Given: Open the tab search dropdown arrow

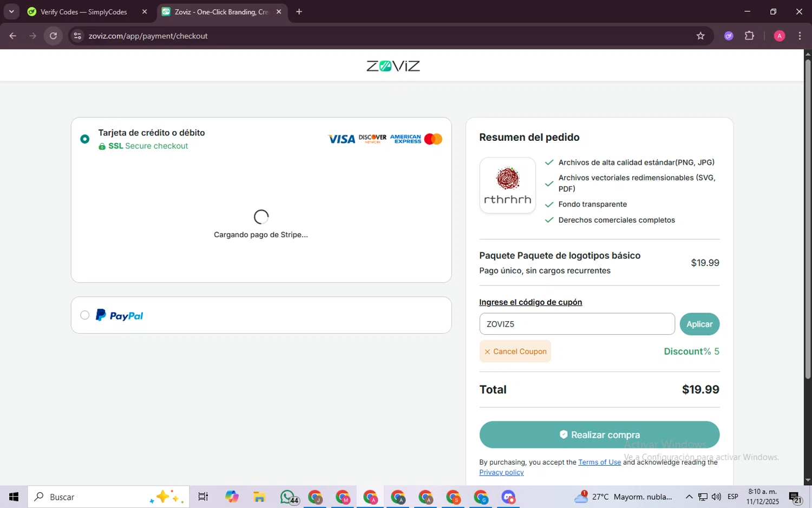Looking at the screenshot, I should pos(11,11).
